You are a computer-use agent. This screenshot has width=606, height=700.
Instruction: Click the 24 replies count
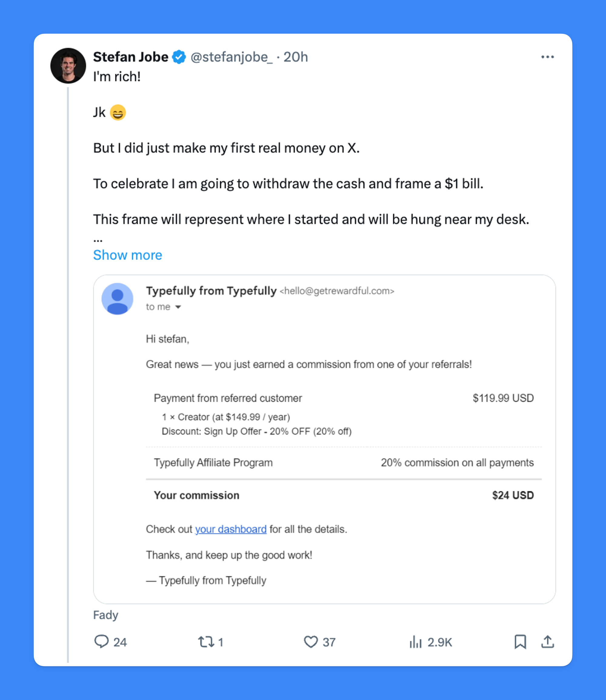[119, 642]
